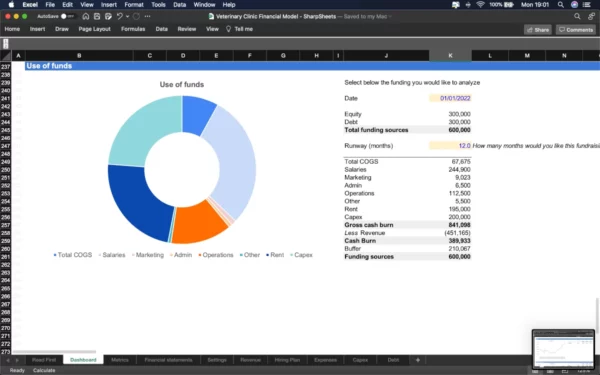Click the search magnifier in Excel title bar
This screenshot has height=375, width=600.
tap(577, 16)
